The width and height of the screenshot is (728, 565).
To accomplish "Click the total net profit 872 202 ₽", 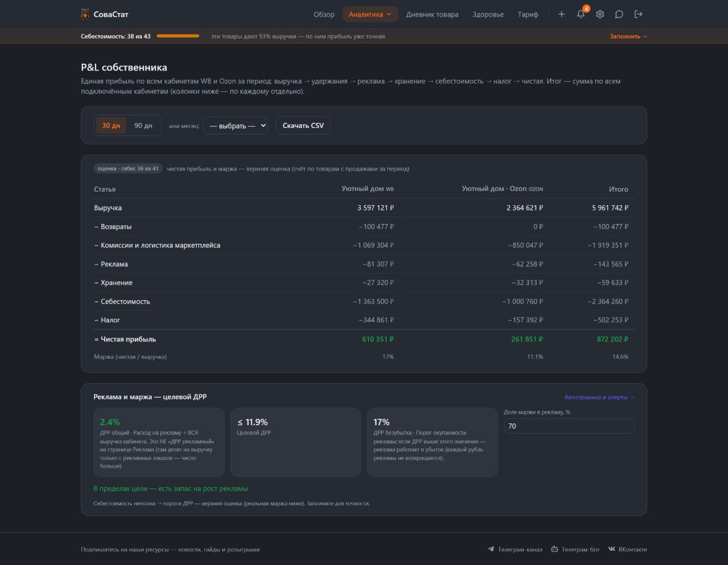I will point(613,339).
